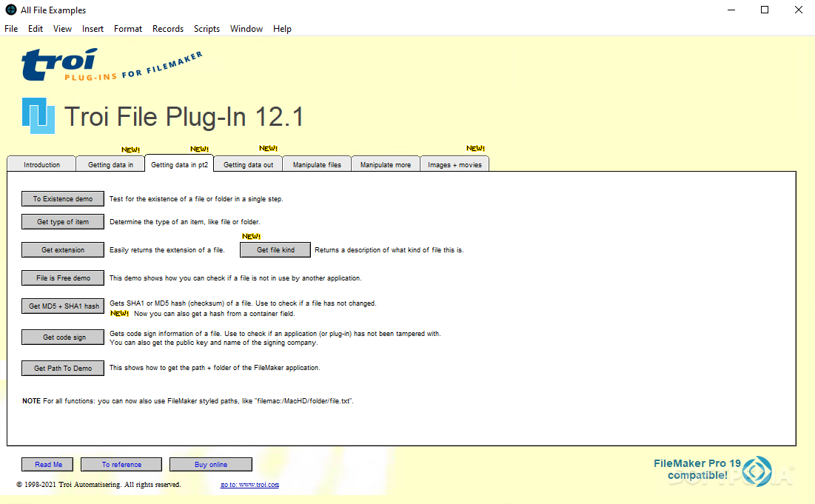Maximize the All File Examples window
815x504 pixels.
click(765, 10)
